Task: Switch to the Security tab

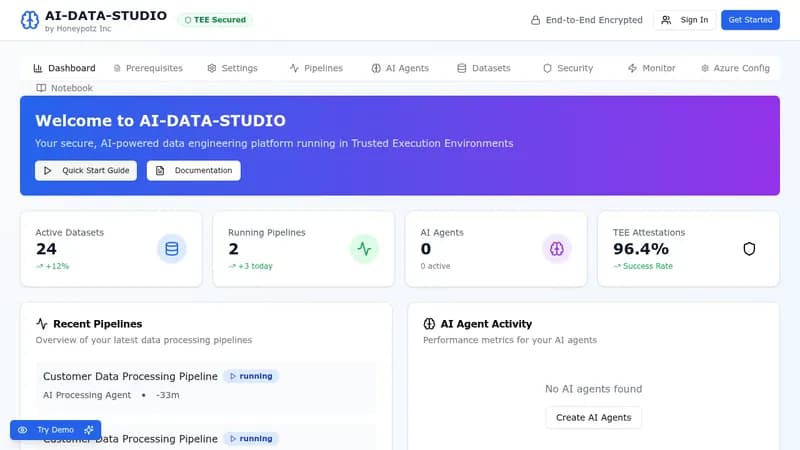Action: click(568, 68)
